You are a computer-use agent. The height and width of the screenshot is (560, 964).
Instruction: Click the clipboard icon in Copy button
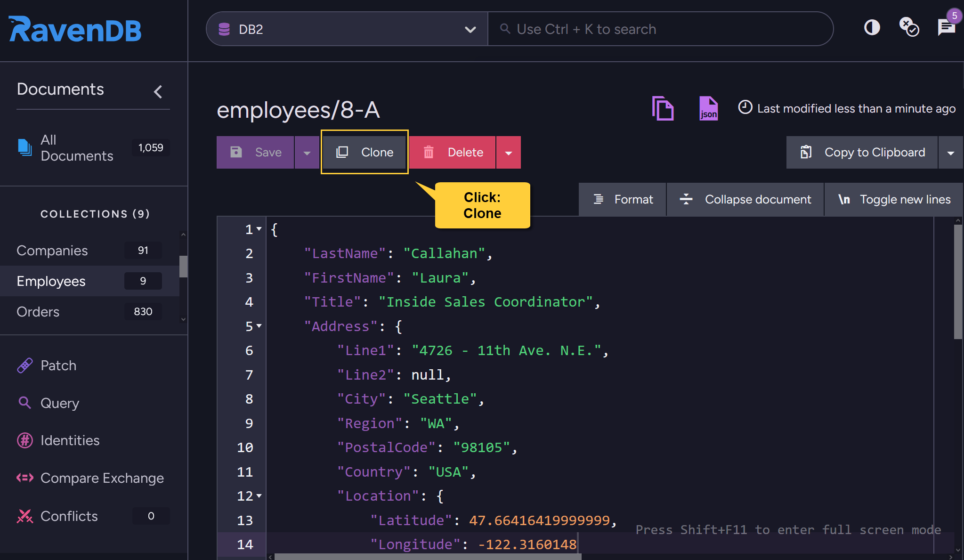point(806,152)
